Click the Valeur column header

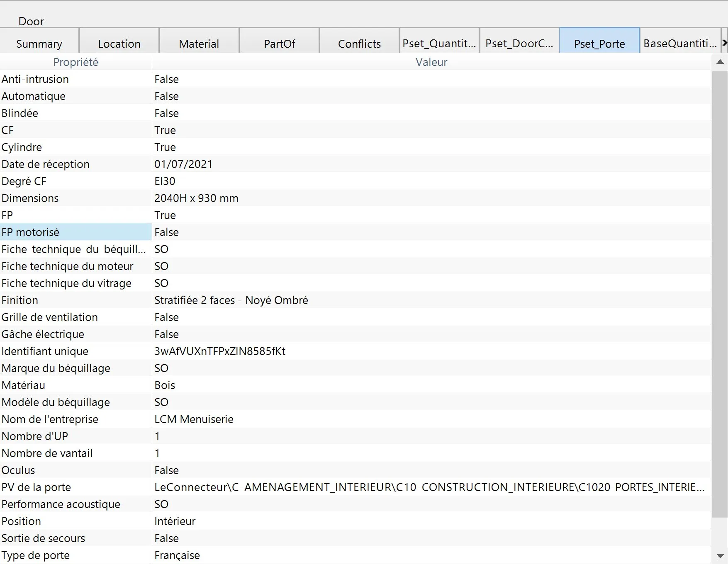point(431,62)
